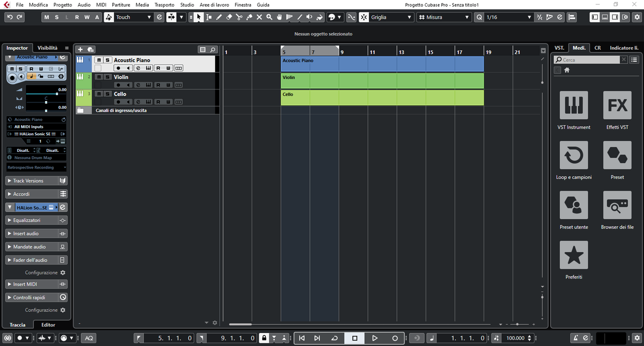Click Retrospective Recording button in inspector
Image resolution: width=644 pixels, height=346 pixels.
36,167
